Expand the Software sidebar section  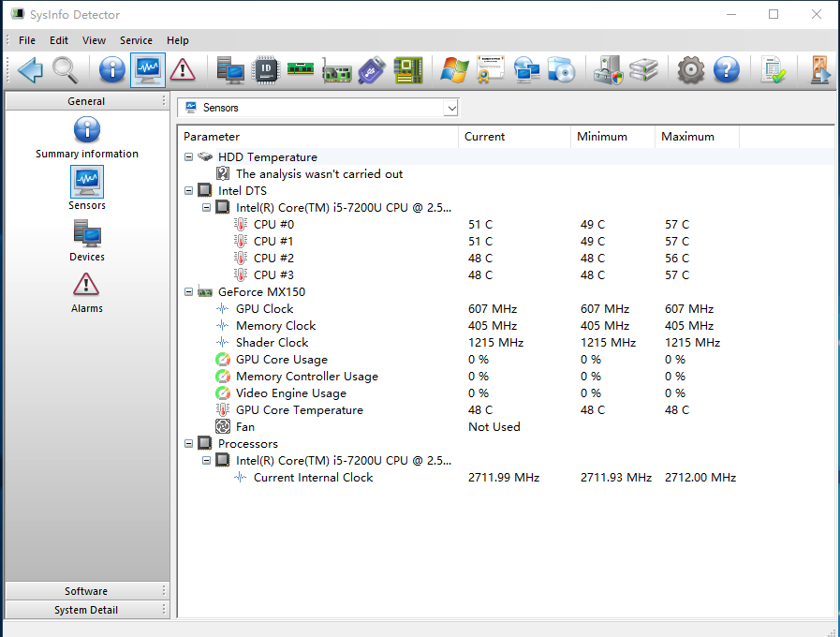point(87,591)
